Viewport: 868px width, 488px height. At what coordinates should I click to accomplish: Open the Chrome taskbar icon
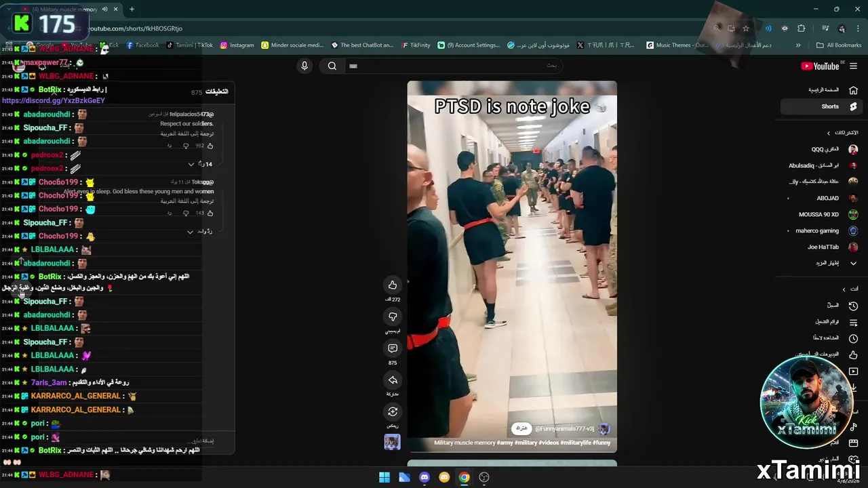[x=464, y=477]
